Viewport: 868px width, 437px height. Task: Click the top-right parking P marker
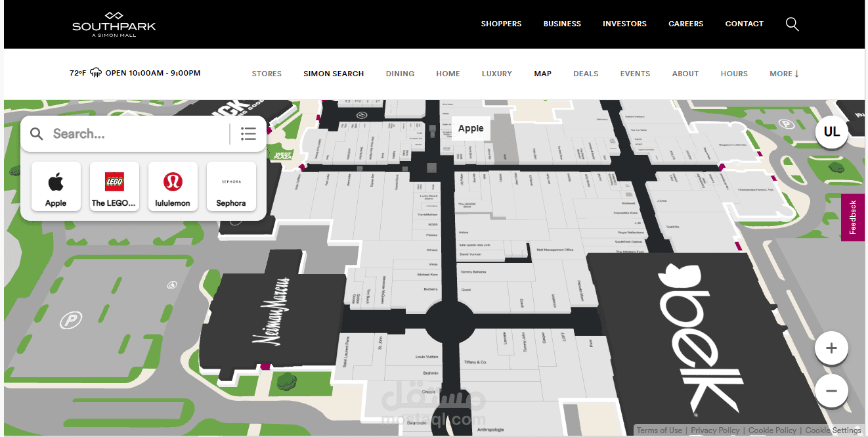point(785,124)
